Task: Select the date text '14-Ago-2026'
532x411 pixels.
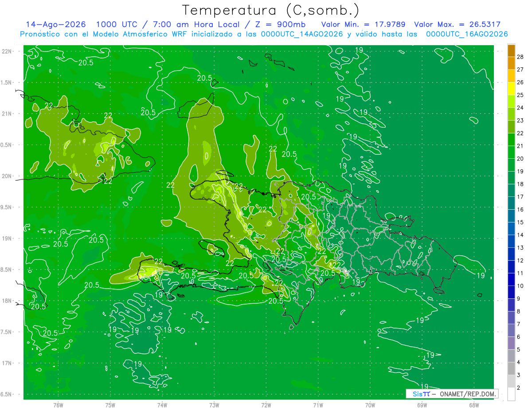Action: point(56,24)
